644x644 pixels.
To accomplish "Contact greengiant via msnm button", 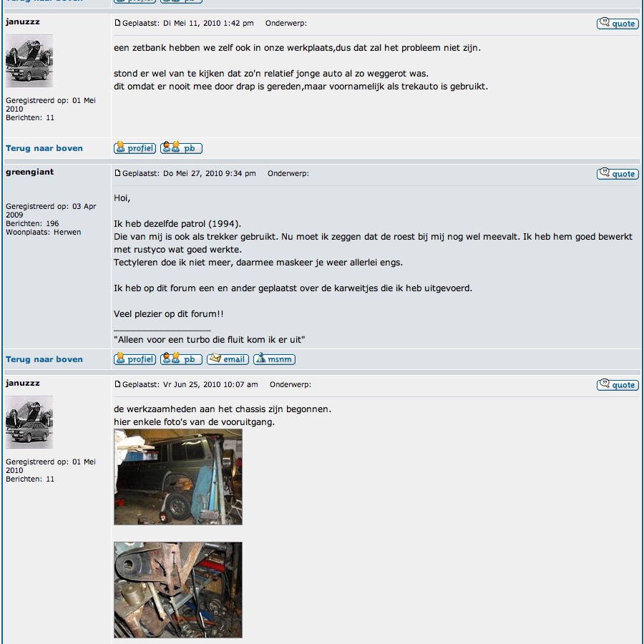I will pos(274,359).
